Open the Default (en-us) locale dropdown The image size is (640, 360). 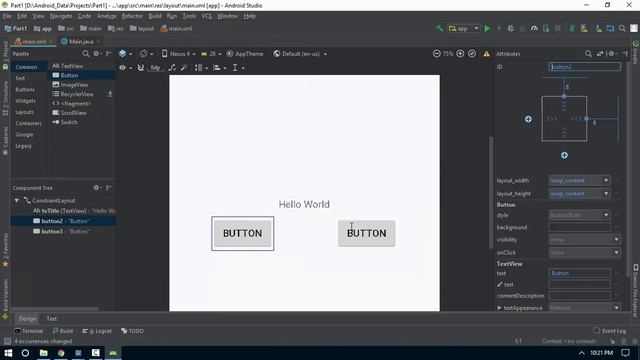click(300, 54)
